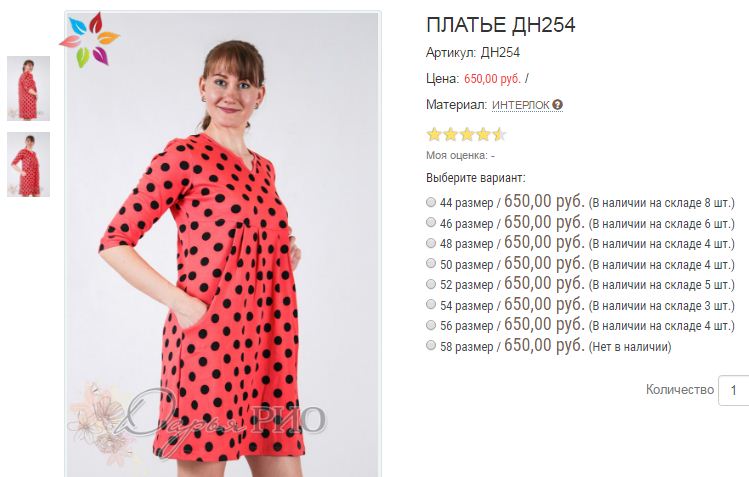
Task: Select the 44 размер radio option
Action: 431,202
